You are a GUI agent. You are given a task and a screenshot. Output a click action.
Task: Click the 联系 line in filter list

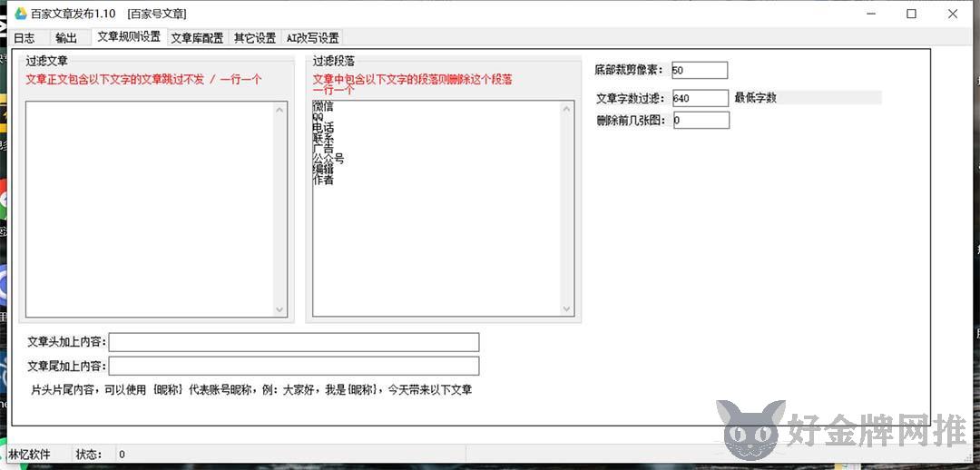pos(322,138)
